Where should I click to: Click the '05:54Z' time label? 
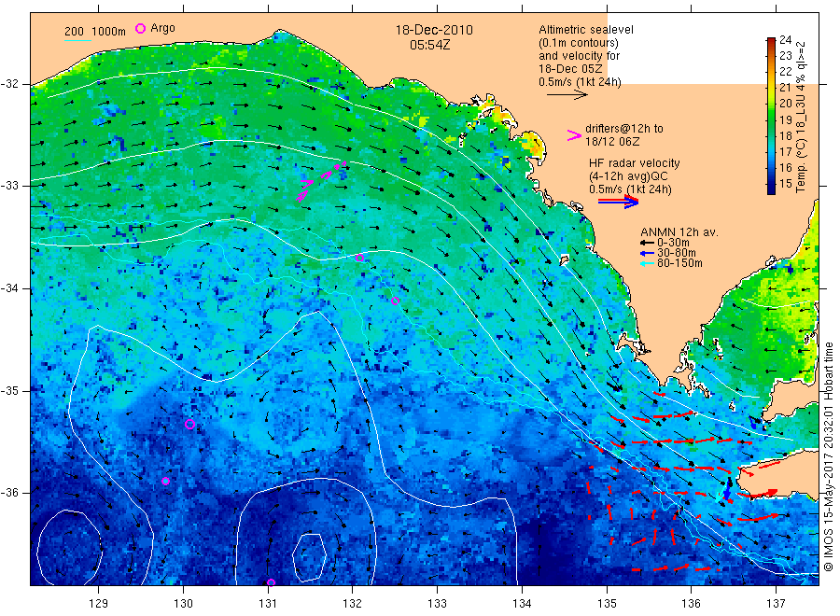[x=429, y=45]
